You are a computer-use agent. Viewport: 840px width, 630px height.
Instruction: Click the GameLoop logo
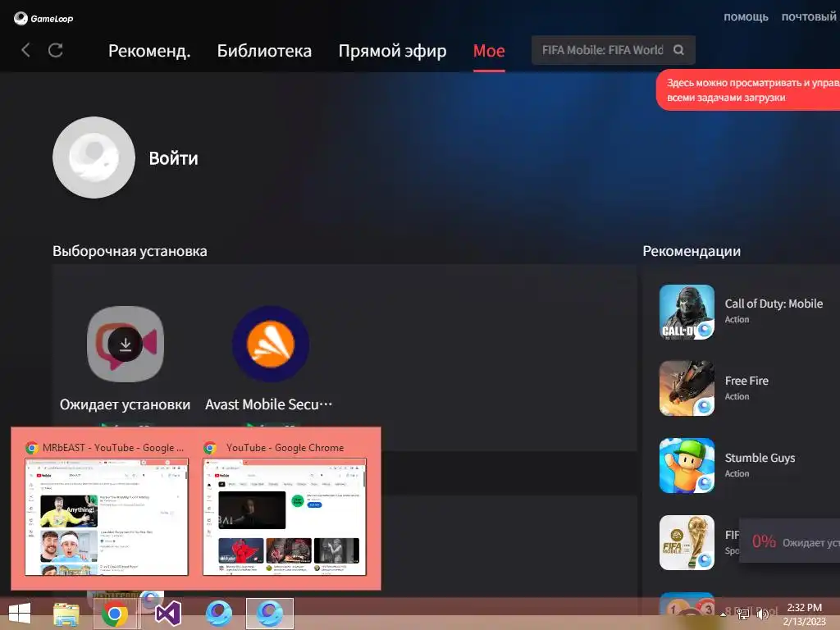[43, 18]
